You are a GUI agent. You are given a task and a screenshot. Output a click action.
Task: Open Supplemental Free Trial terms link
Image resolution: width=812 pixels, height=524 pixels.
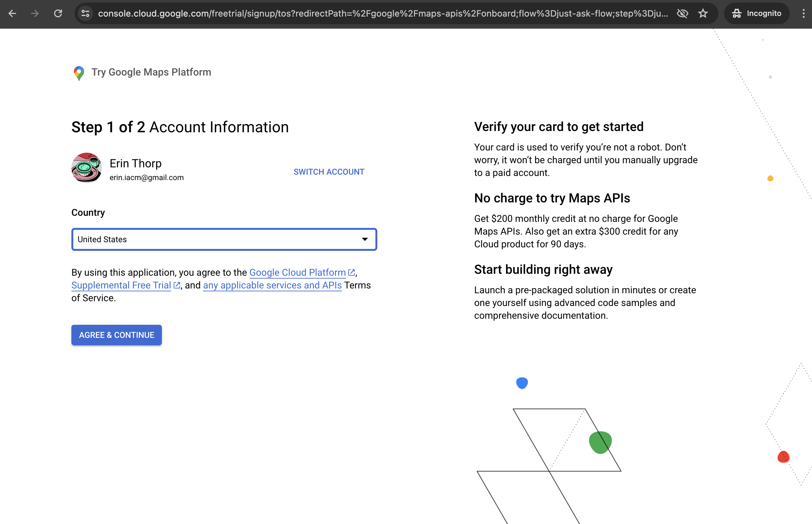pyautogui.click(x=121, y=285)
